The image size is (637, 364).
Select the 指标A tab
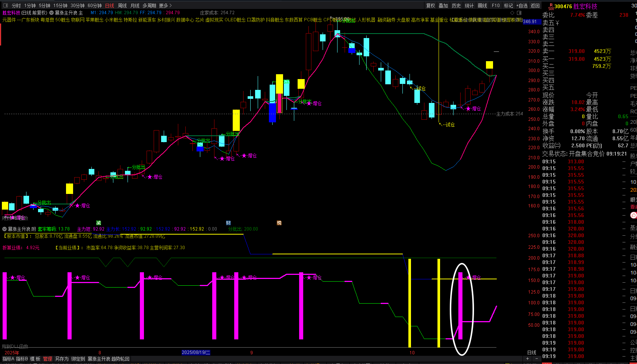pos(8,359)
